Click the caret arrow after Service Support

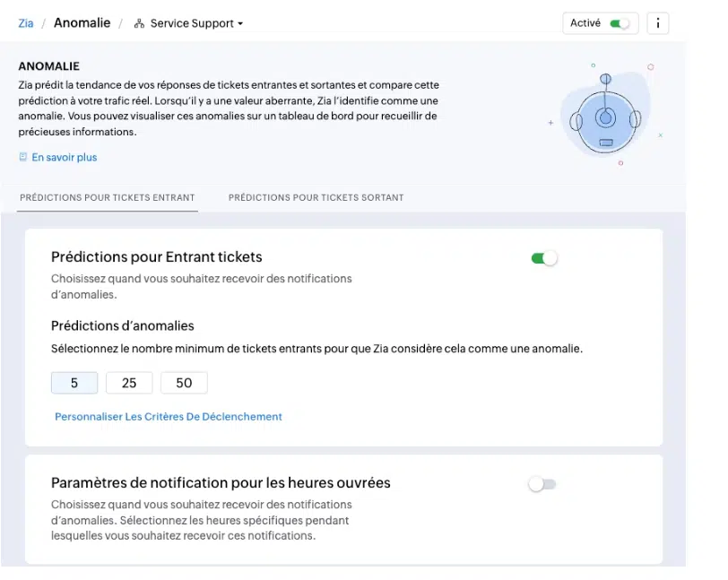pyautogui.click(x=240, y=23)
